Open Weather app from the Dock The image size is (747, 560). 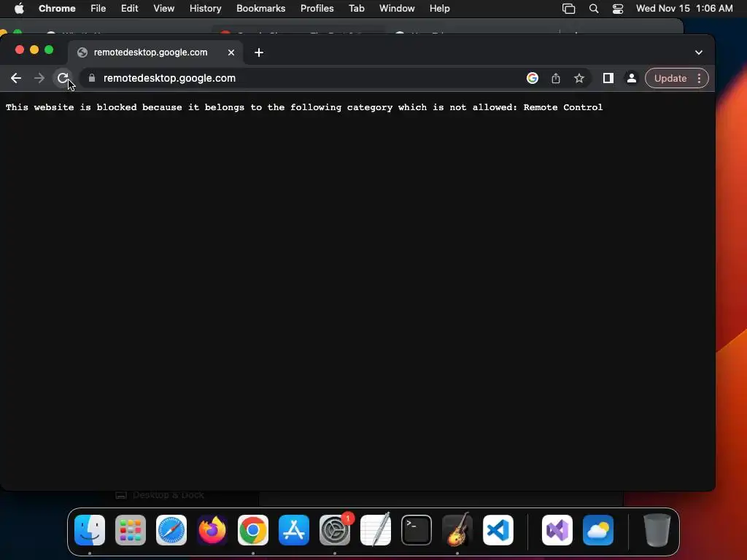598,530
